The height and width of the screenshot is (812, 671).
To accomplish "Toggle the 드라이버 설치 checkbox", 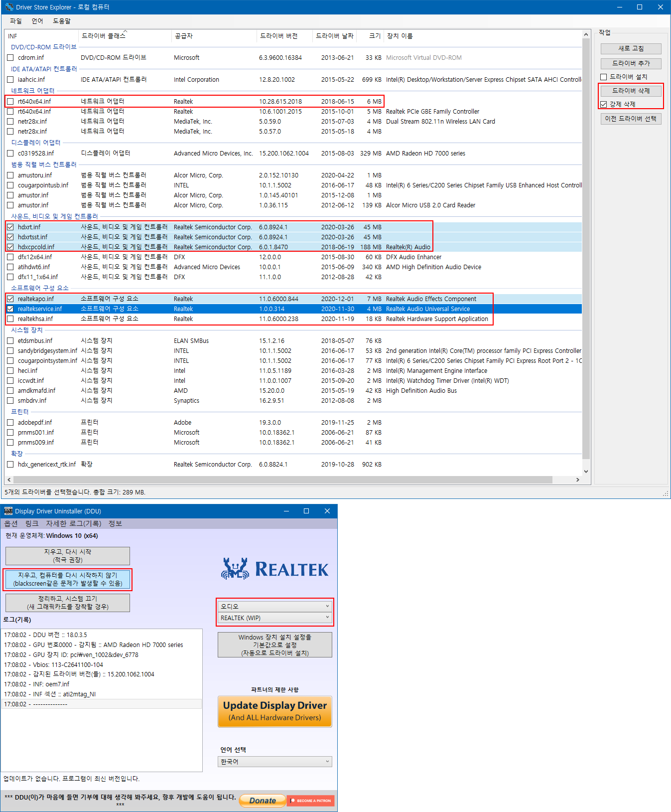I will (603, 77).
